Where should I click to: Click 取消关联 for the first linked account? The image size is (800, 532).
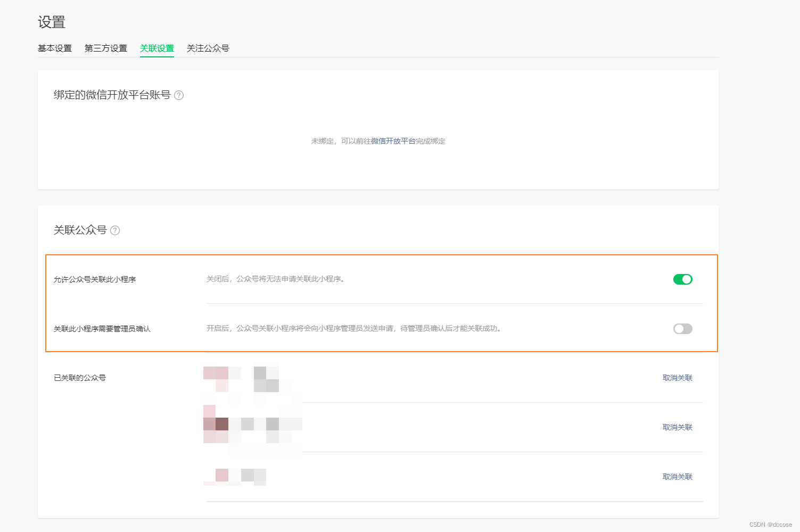[678, 378]
